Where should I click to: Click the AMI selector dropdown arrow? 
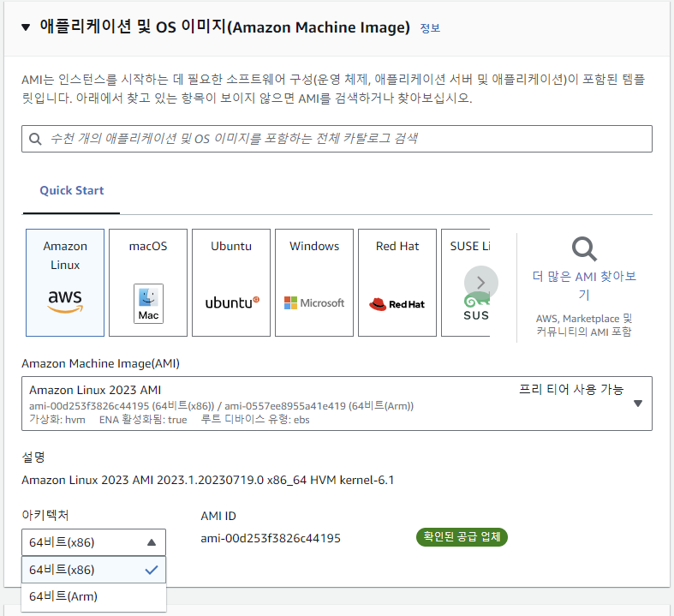[x=638, y=404]
